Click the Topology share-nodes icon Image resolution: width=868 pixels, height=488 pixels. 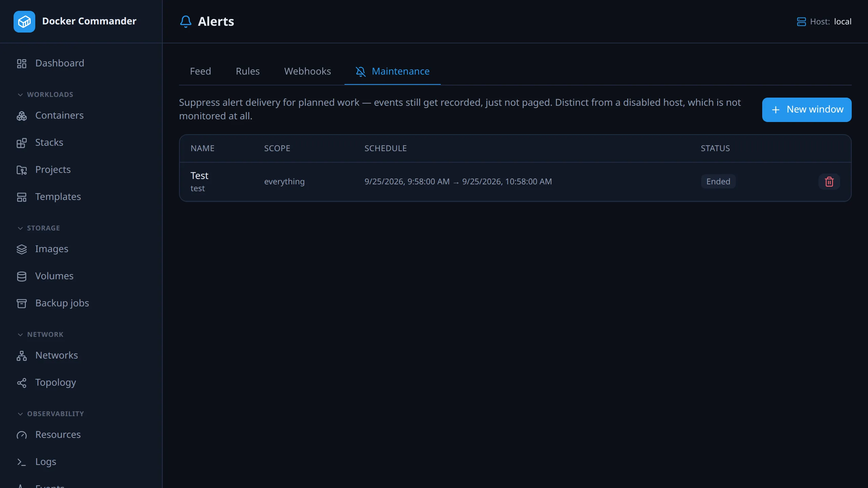[x=22, y=383]
